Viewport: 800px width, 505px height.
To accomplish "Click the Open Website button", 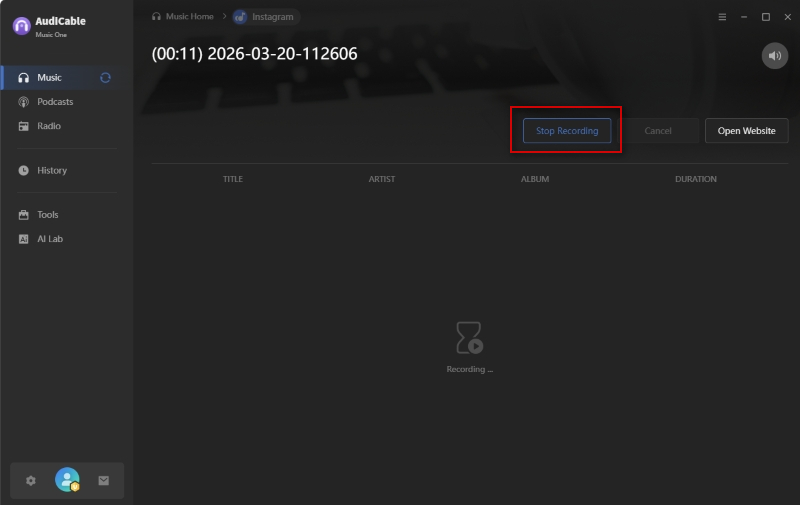I will tap(746, 131).
